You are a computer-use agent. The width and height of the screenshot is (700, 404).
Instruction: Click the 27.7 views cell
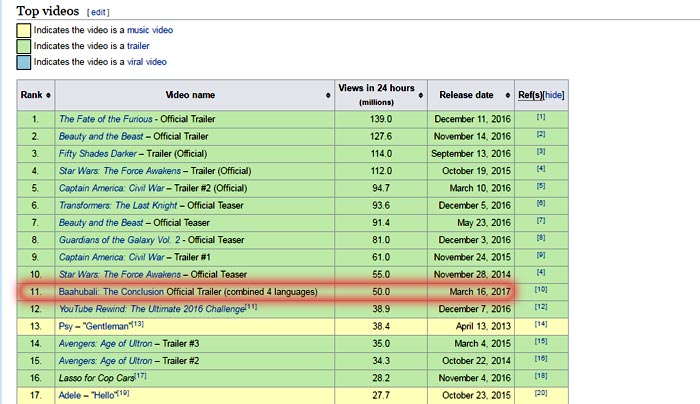point(381,396)
